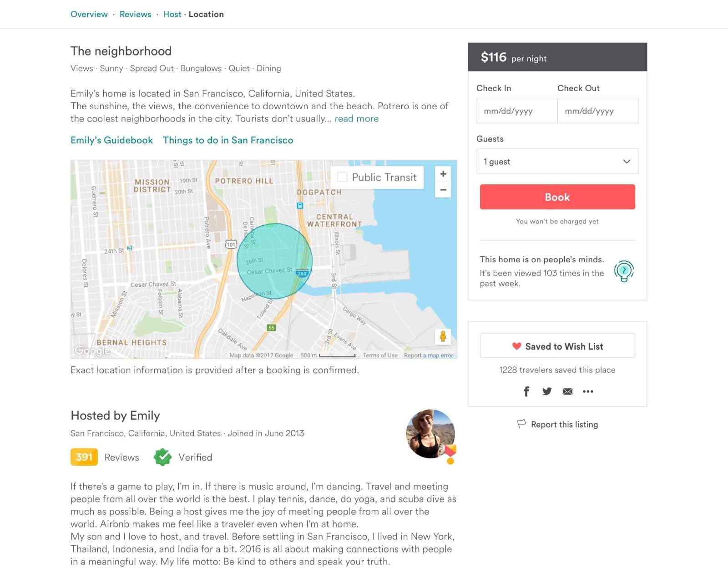Screen dimensions: 728x569
Task: Go to the Overview section
Action: click(x=89, y=14)
